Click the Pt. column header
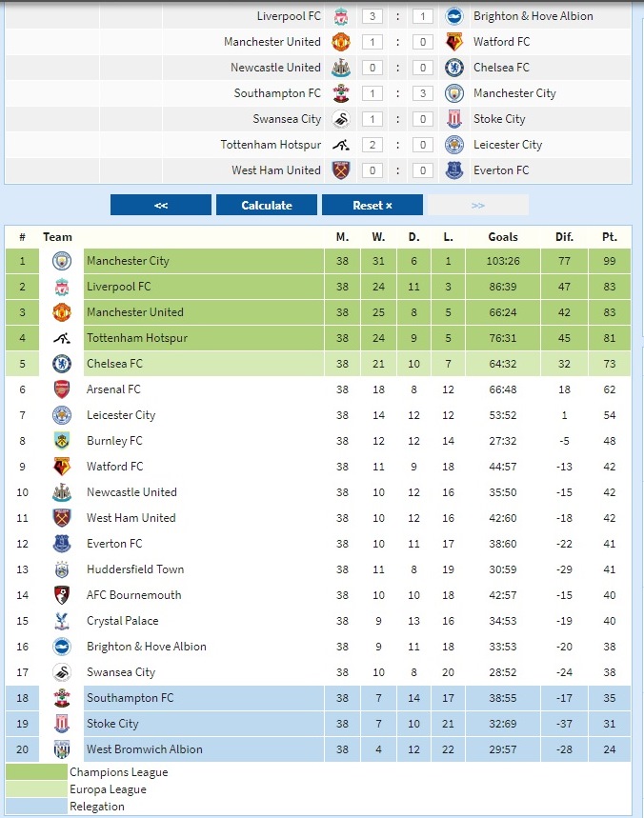The width and height of the screenshot is (644, 818). [609, 237]
